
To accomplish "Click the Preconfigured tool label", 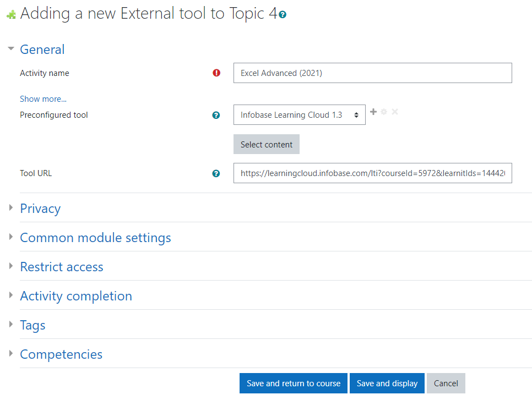I will tap(54, 115).
